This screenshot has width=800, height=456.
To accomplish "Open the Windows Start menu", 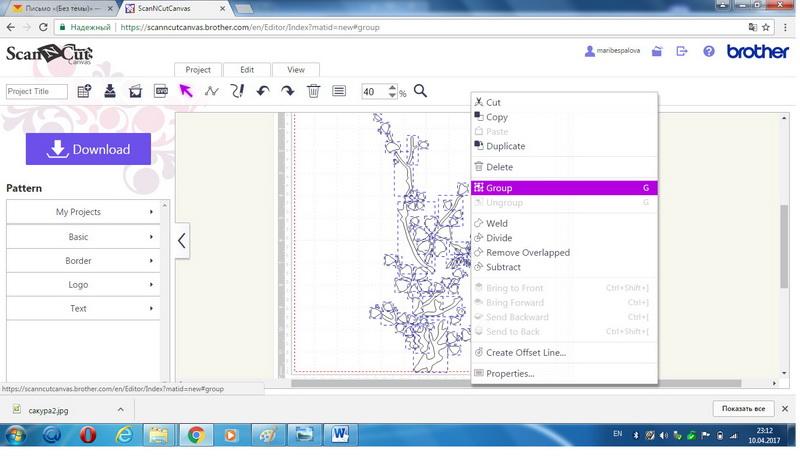I will tap(15, 435).
